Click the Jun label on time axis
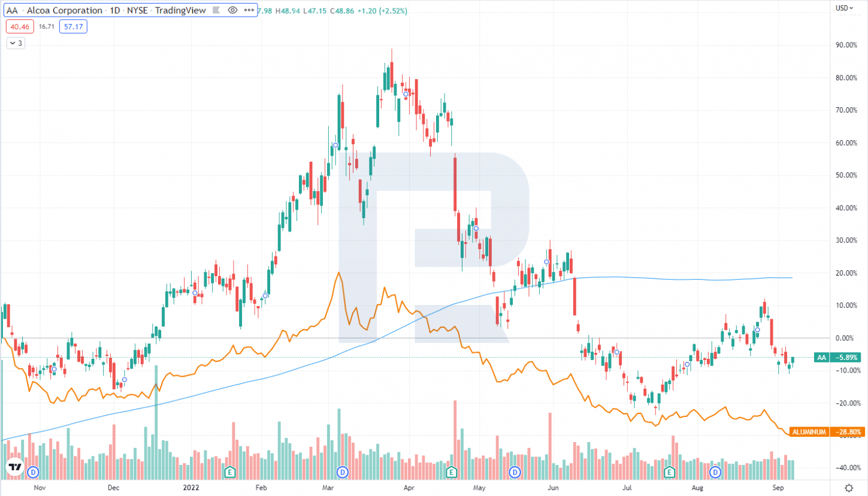 [x=554, y=488]
